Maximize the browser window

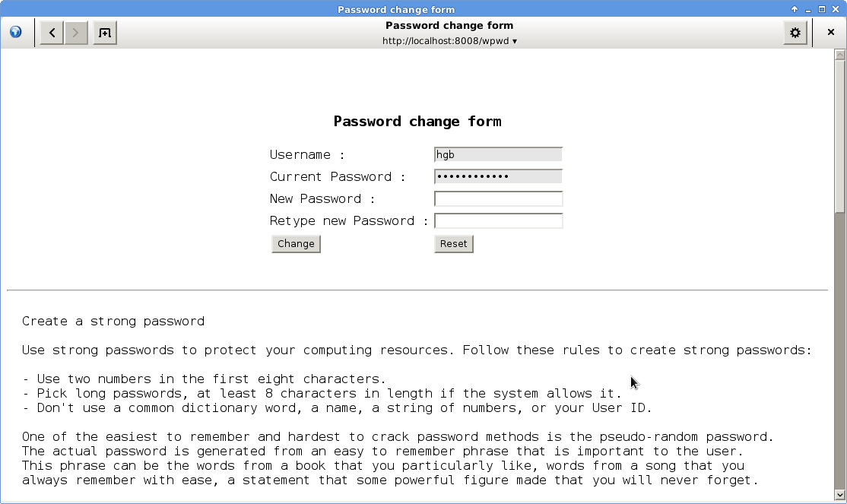click(821, 9)
